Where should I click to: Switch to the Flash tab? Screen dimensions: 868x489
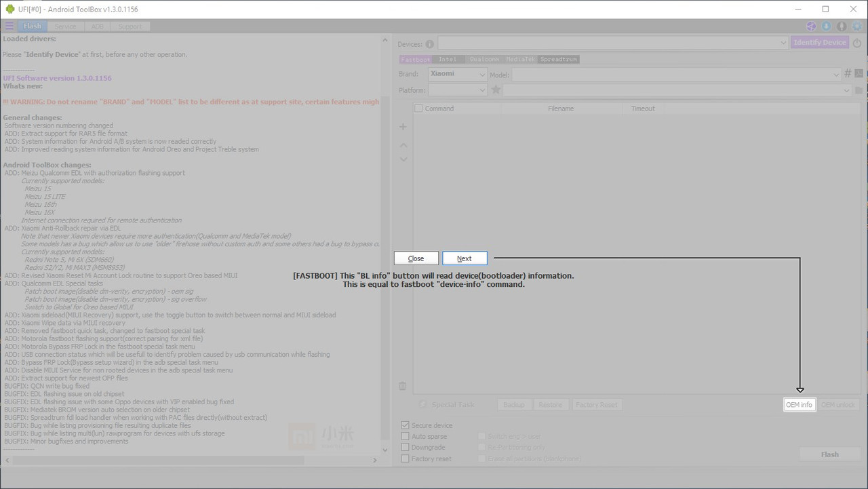(x=33, y=26)
